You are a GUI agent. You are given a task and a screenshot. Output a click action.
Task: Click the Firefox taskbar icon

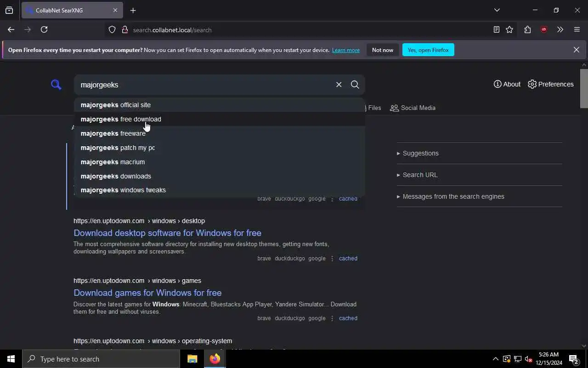pos(215,359)
